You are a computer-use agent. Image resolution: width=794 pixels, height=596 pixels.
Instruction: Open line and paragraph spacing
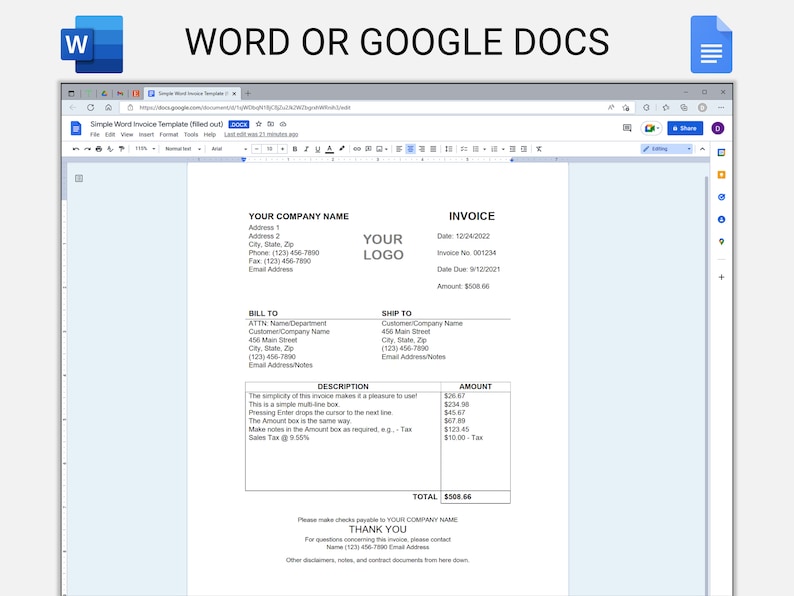[449, 149]
